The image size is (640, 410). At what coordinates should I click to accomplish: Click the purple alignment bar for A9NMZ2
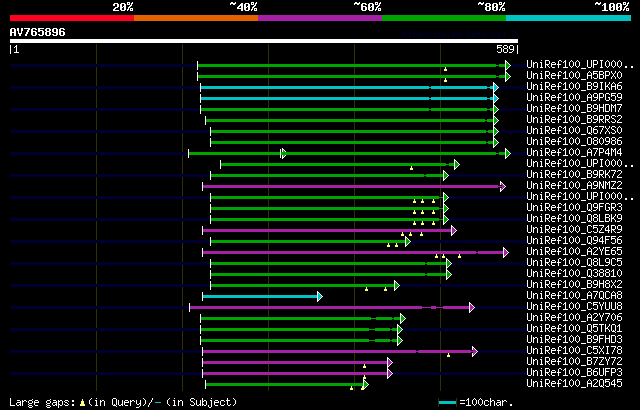[354, 186]
